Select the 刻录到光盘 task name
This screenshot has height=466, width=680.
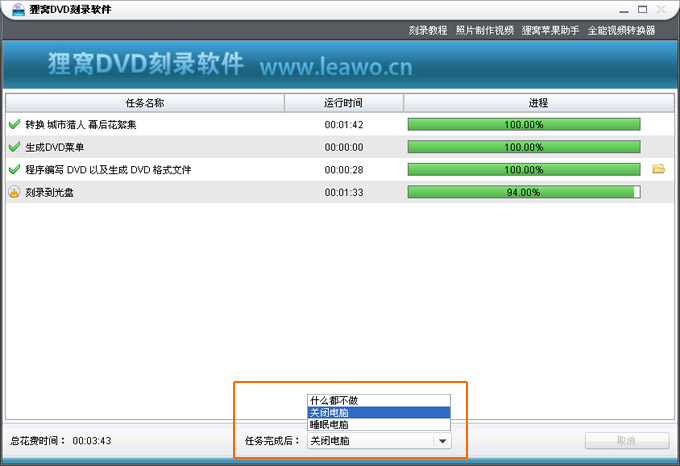49,192
